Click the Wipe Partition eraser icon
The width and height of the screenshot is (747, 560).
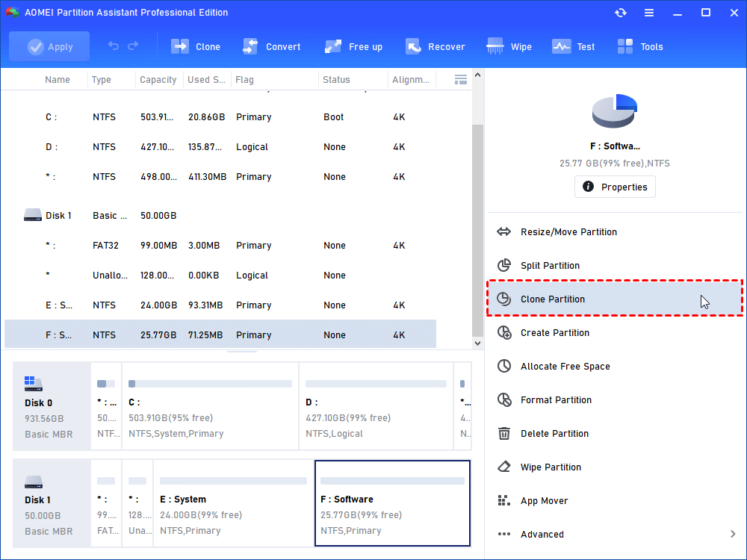point(504,467)
